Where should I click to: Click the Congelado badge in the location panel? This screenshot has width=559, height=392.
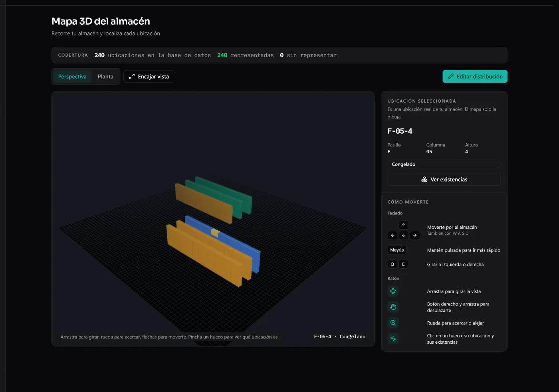(x=444, y=164)
